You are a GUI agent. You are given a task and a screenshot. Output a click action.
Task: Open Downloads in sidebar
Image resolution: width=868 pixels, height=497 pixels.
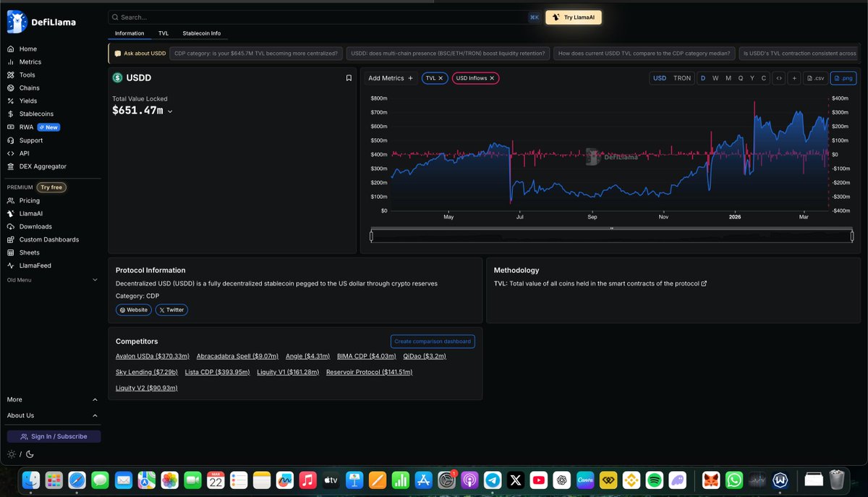pos(30,226)
